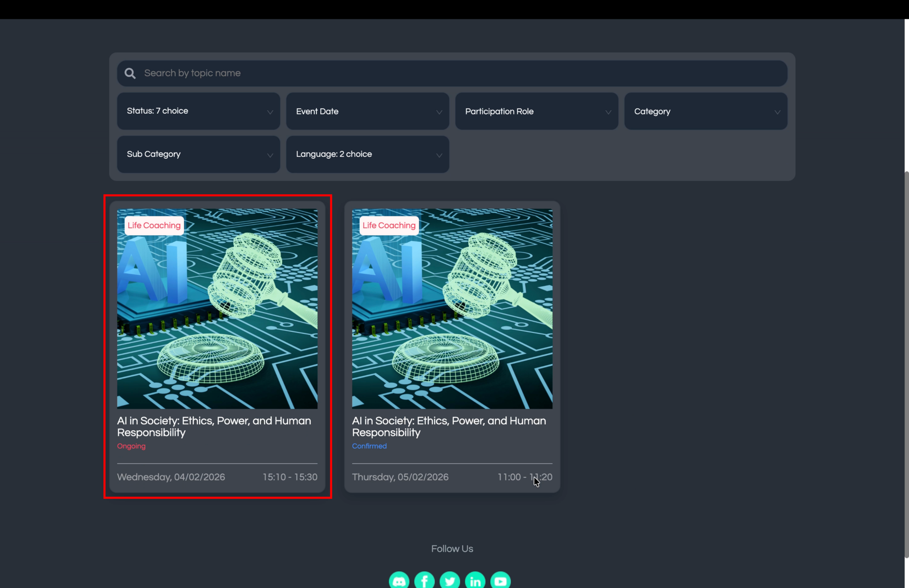Expand the Participation Role dropdown
The width and height of the screenshot is (909, 588).
(x=537, y=111)
